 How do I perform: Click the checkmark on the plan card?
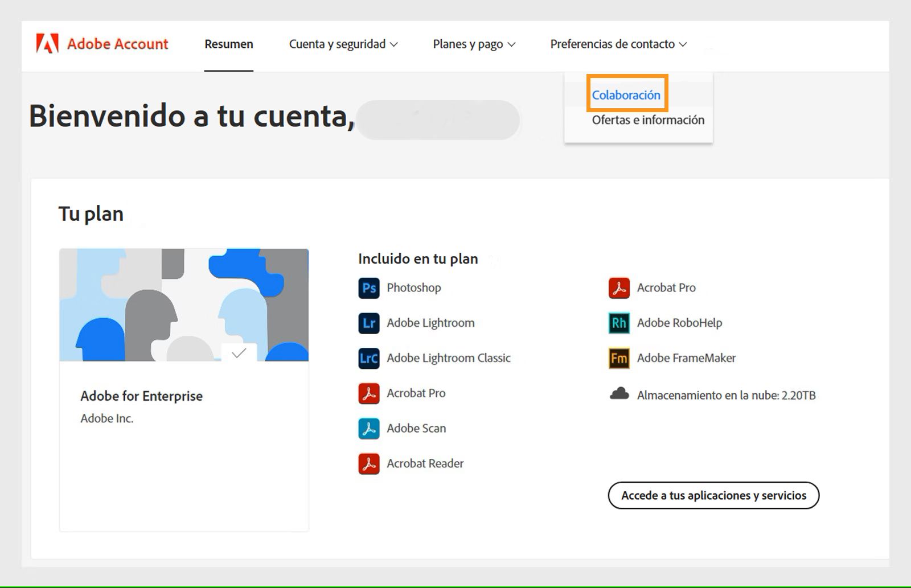[239, 353]
